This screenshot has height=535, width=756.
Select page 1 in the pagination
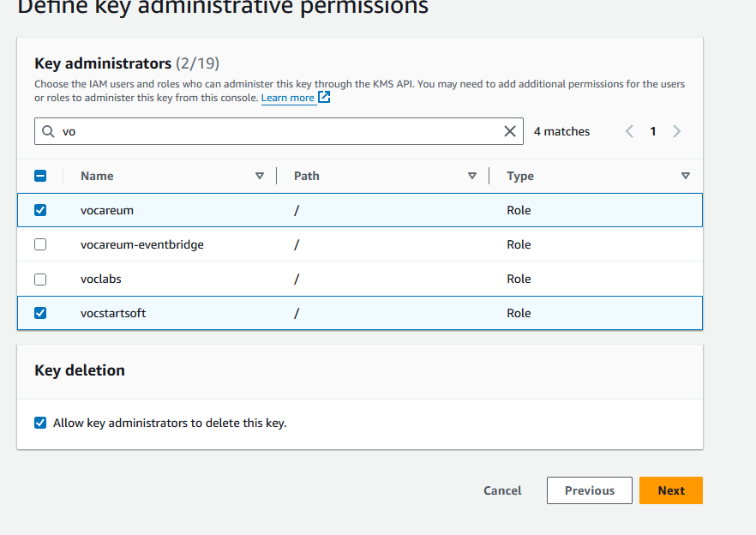tap(653, 131)
